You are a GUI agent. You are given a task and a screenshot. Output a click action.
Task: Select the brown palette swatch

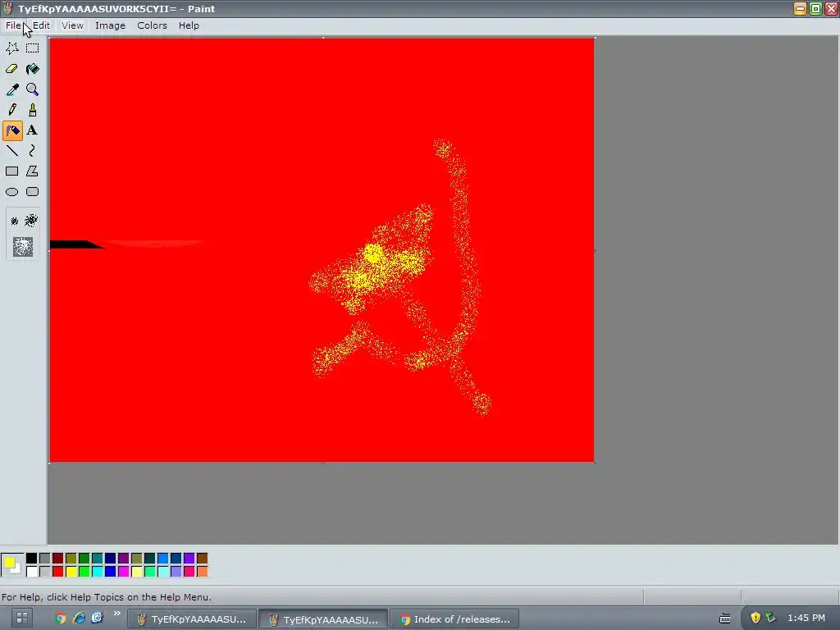(202, 559)
